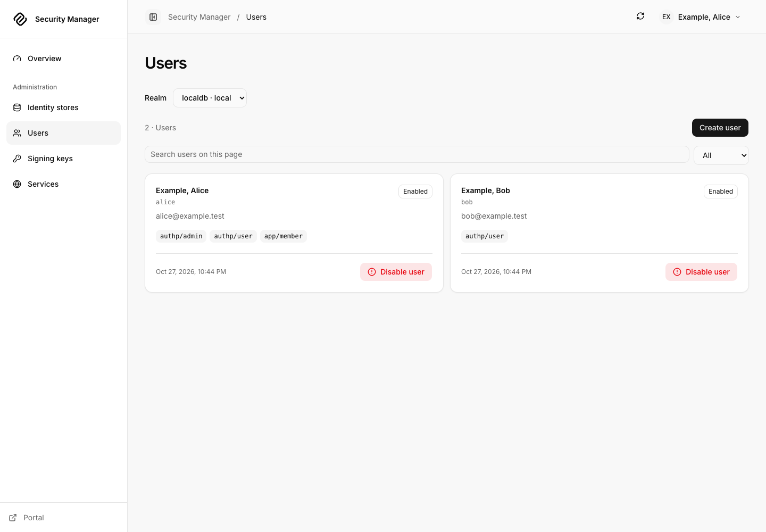Navigate to Services

(63, 184)
